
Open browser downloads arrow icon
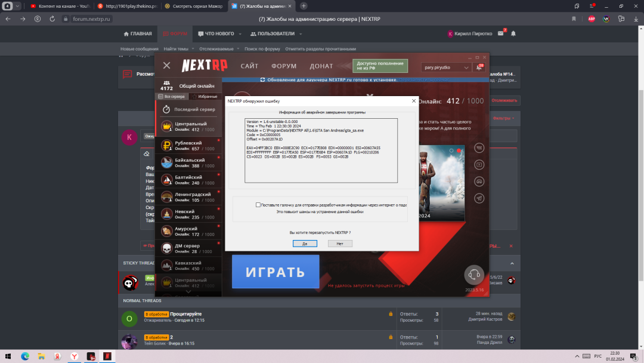click(636, 19)
